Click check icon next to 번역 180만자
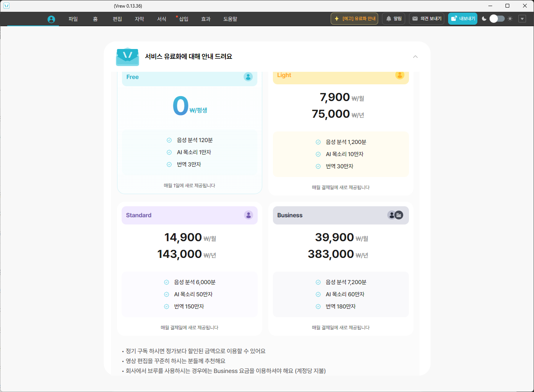 (318, 307)
